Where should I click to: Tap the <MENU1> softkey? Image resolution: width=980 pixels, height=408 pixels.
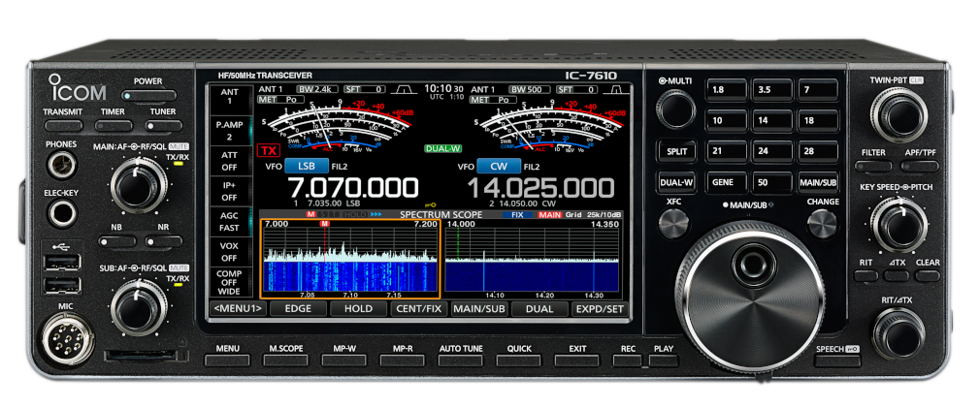click(x=238, y=308)
